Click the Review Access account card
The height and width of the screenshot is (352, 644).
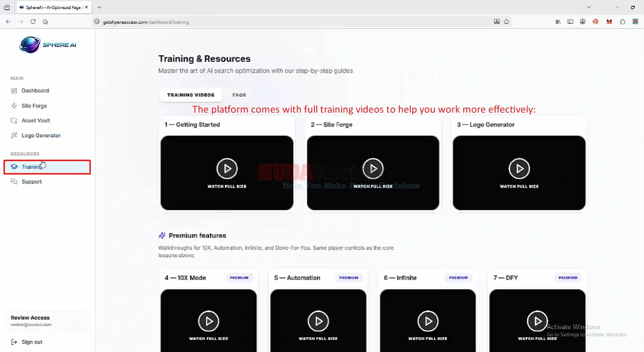(48, 320)
